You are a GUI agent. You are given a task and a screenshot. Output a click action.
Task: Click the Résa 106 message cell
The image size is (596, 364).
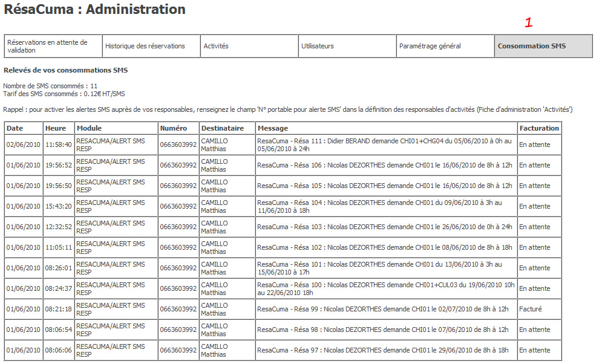pos(386,165)
